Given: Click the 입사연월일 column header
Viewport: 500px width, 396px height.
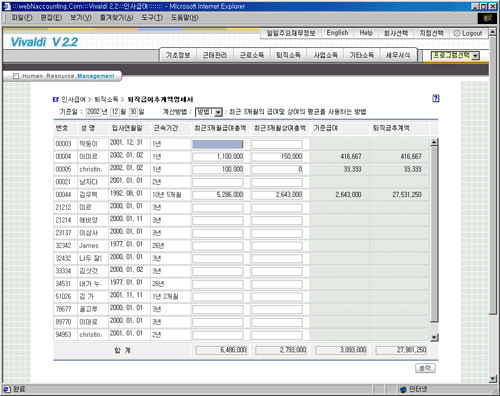Looking at the screenshot, I should tap(127, 128).
